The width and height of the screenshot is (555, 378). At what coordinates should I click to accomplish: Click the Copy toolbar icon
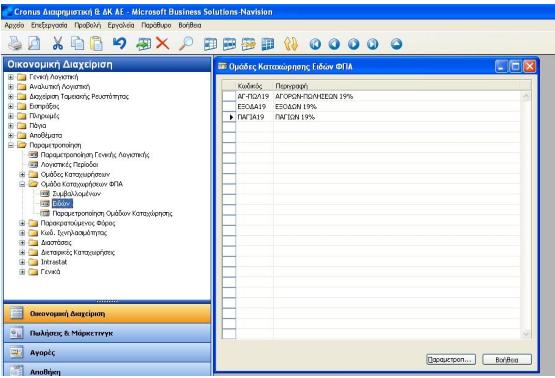click(x=77, y=44)
